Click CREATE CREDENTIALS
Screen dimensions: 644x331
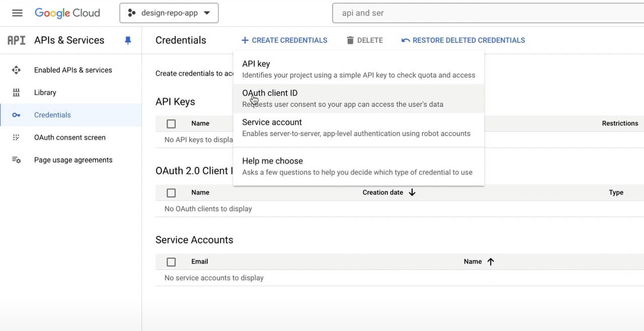[284, 40]
